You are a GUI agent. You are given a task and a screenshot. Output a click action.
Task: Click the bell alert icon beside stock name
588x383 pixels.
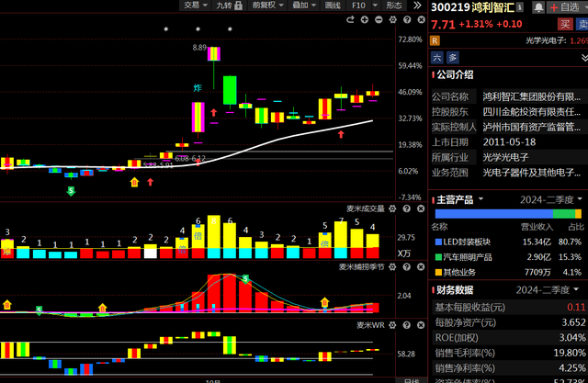(538, 6)
